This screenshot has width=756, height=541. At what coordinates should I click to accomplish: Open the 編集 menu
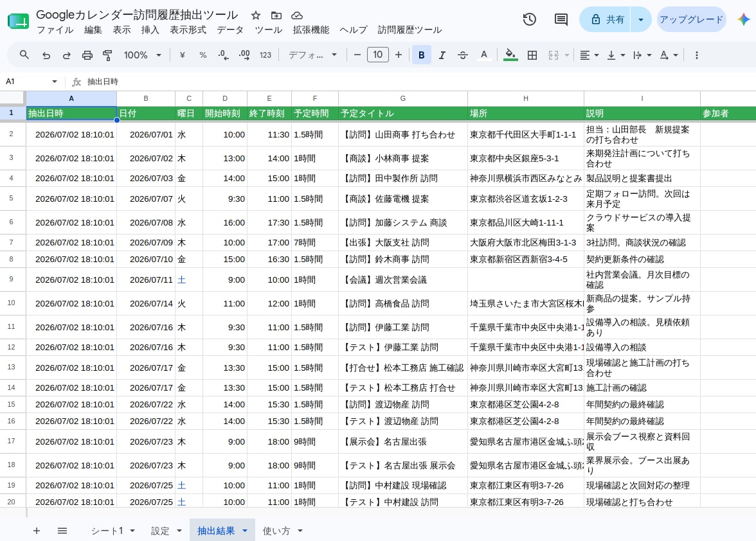click(x=93, y=30)
